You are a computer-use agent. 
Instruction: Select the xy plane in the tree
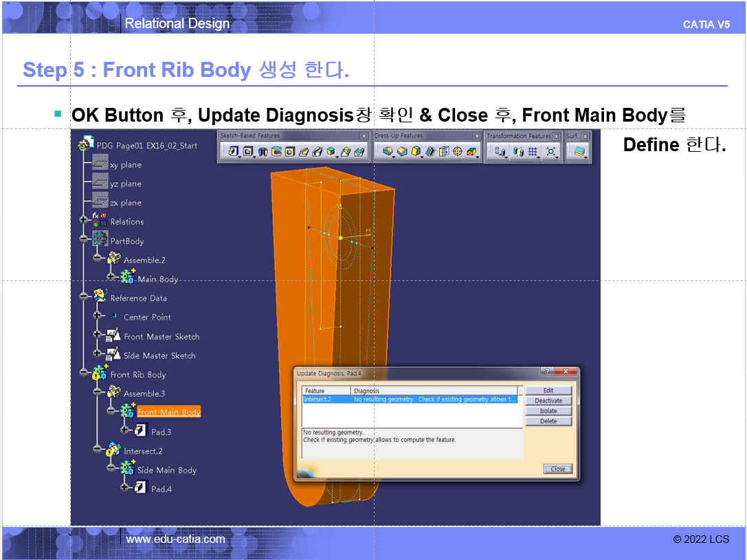tap(125, 165)
